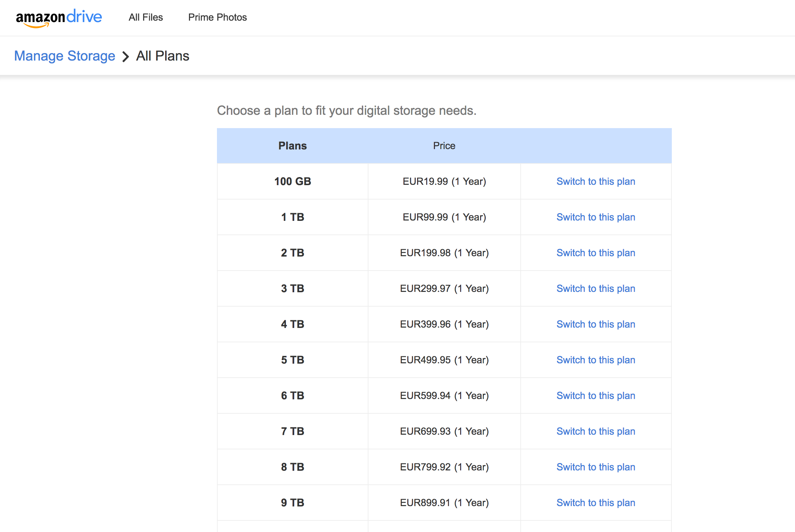This screenshot has width=795, height=532.
Task: Switch to the 4 TB plan
Action: pyautogui.click(x=596, y=324)
